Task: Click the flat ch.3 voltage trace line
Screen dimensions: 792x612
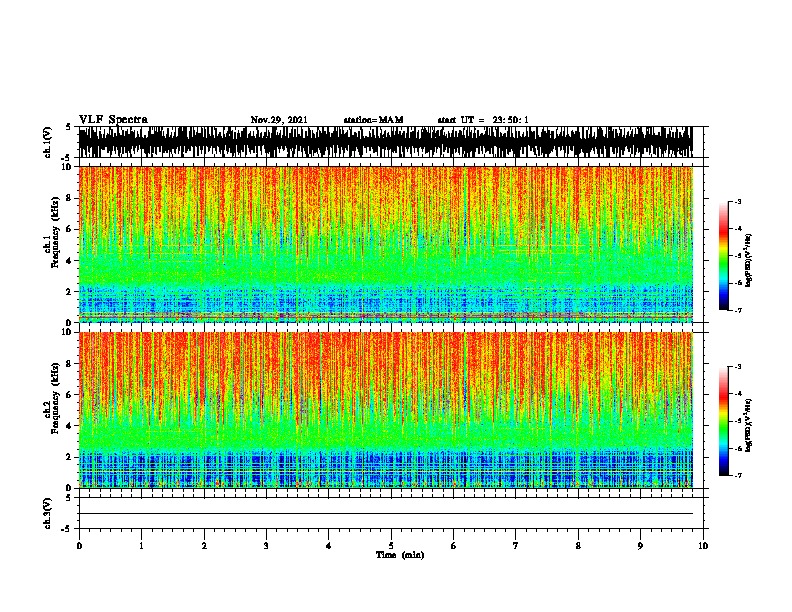Action: 386,514
